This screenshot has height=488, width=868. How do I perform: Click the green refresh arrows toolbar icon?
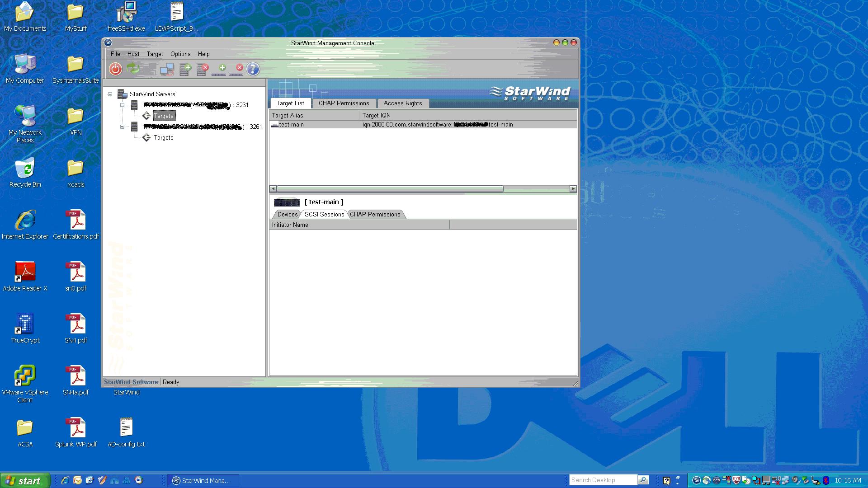(133, 69)
